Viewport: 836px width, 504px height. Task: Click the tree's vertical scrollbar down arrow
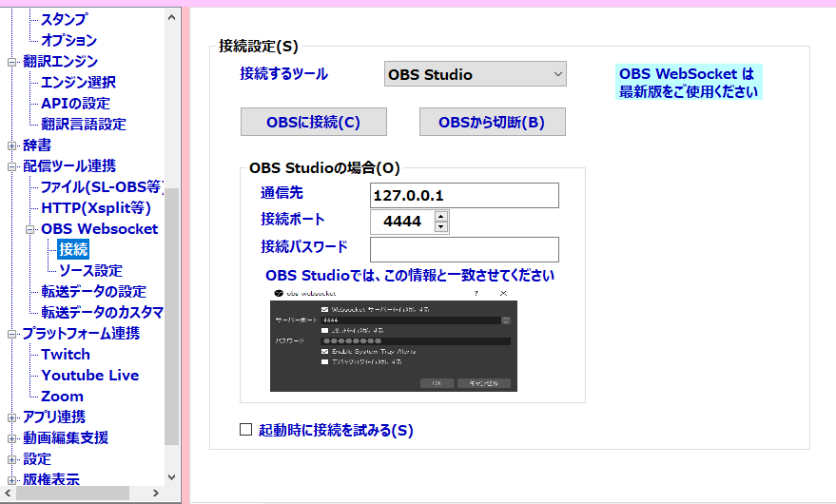click(x=172, y=477)
